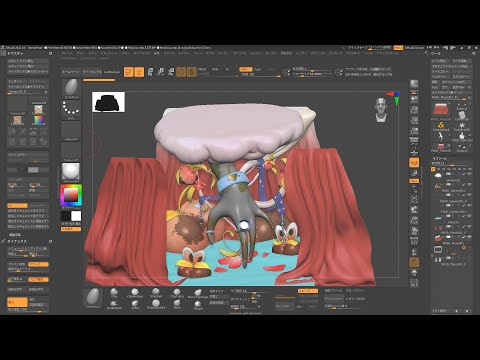
Task: Adjust the Z Intensity slider under Zadd
Action: (x=260, y=75)
